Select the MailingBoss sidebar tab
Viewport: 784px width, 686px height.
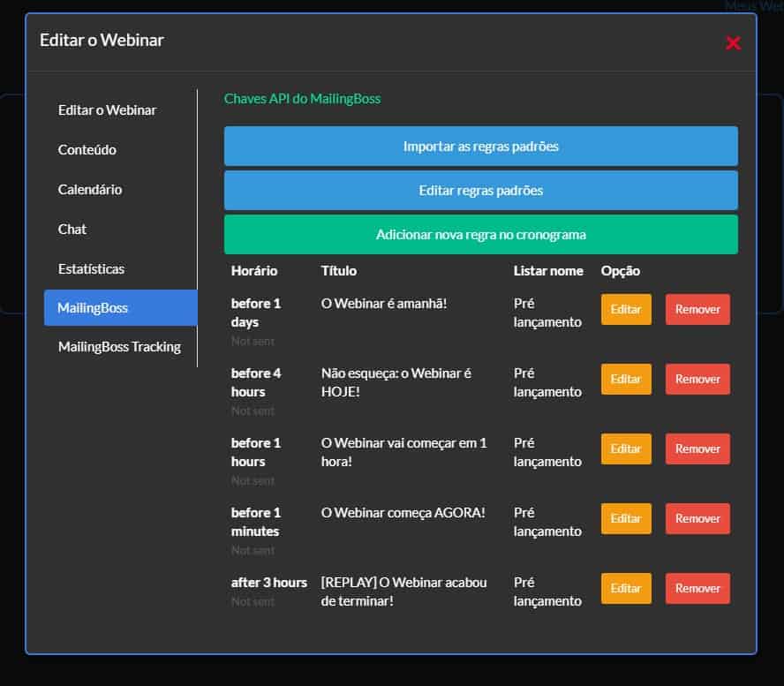click(x=120, y=308)
